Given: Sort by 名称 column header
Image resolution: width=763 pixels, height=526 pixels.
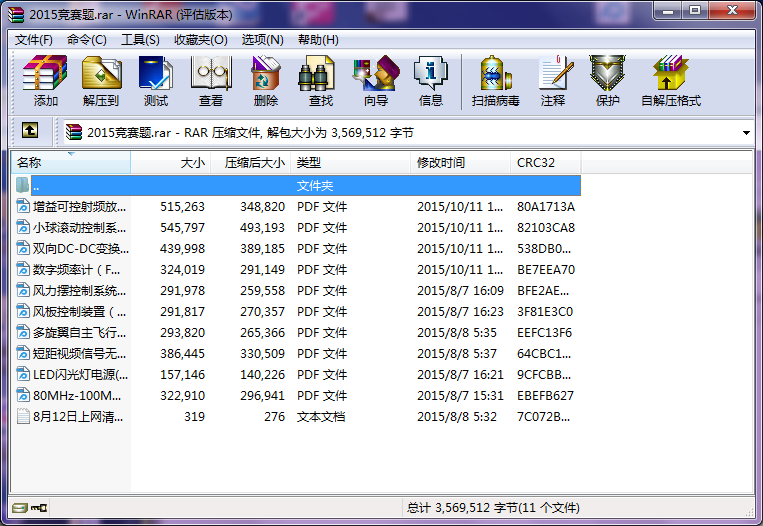Looking at the screenshot, I should 71,163.
